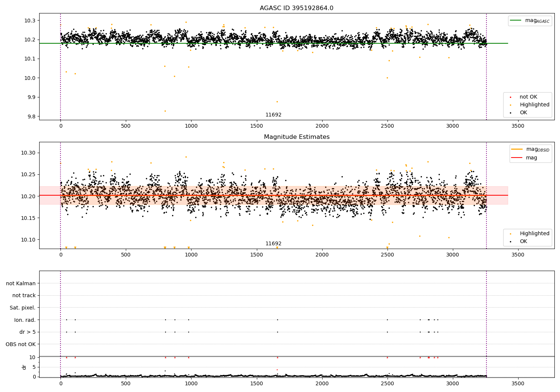Click the "10.30" y-tick in middle plot
560x392 pixels.
click(28, 153)
